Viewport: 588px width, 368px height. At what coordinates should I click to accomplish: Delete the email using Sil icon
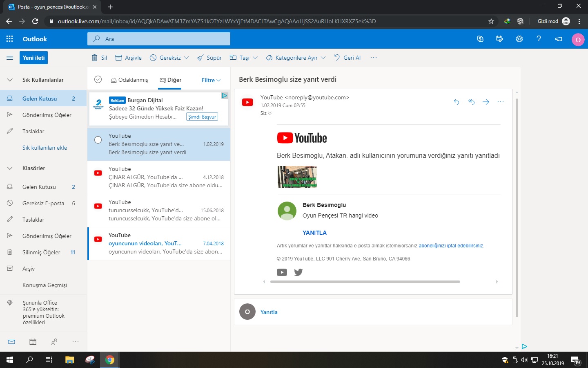[x=99, y=58]
